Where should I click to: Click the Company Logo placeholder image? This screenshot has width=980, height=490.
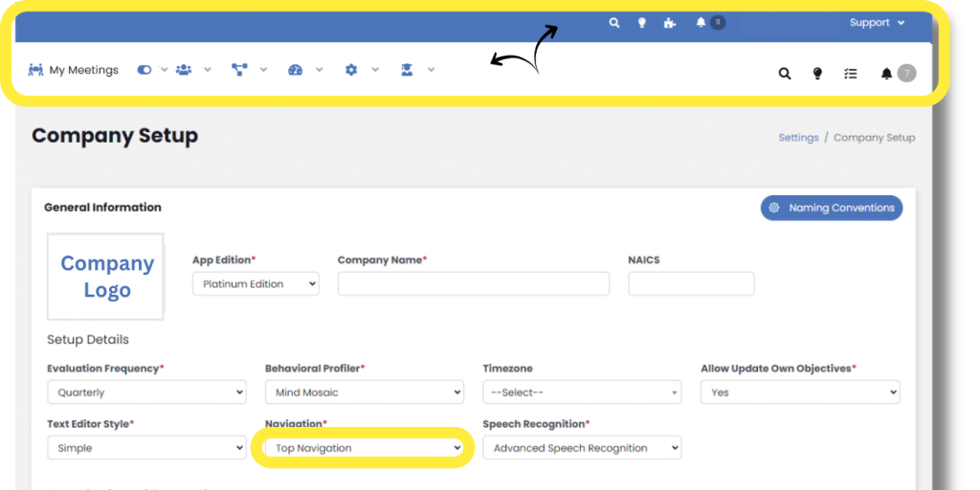tap(106, 277)
